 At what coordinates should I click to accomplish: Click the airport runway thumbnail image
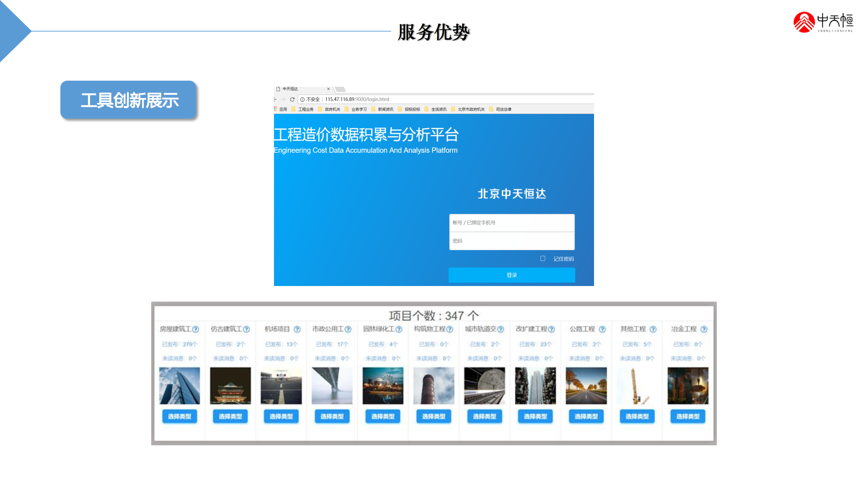click(281, 386)
